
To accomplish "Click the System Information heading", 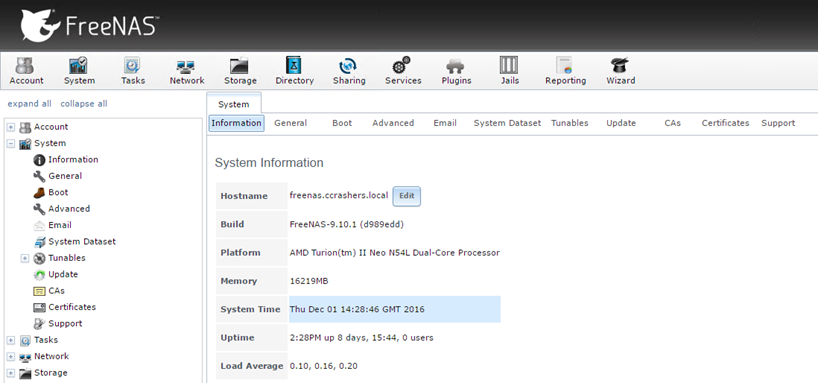I will point(269,163).
